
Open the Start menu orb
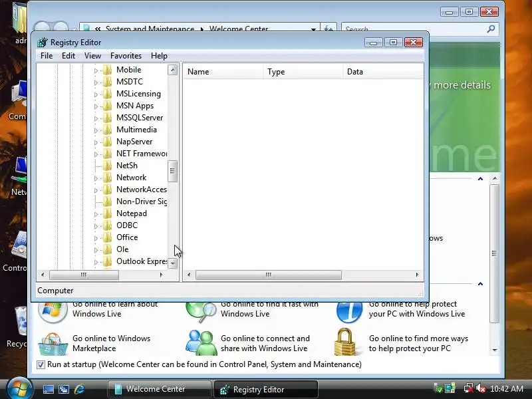click(19, 389)
